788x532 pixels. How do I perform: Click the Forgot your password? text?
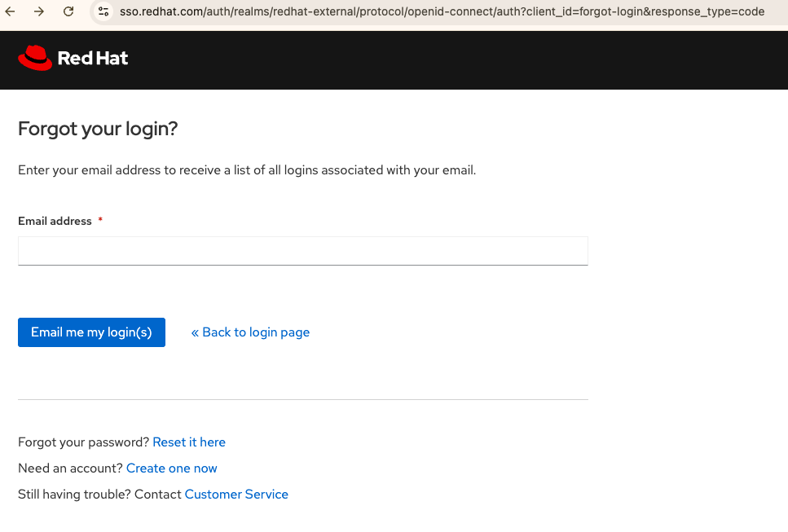[x=84, y=442]
